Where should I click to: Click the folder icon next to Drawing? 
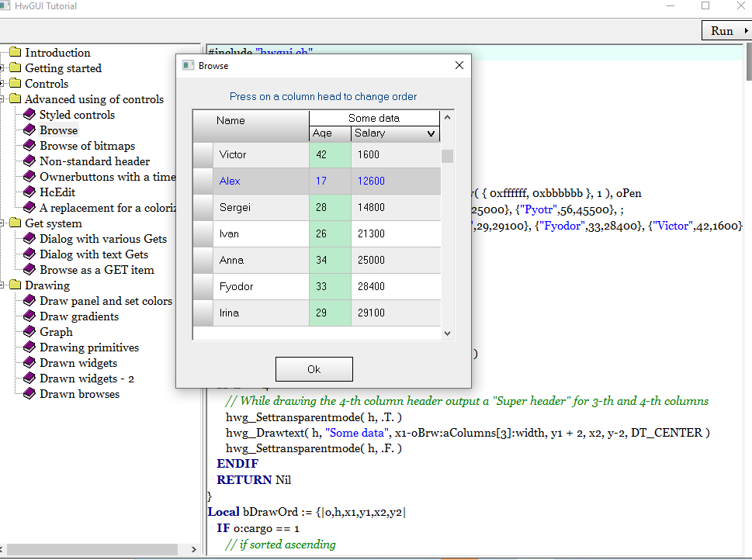click(15, 285)
